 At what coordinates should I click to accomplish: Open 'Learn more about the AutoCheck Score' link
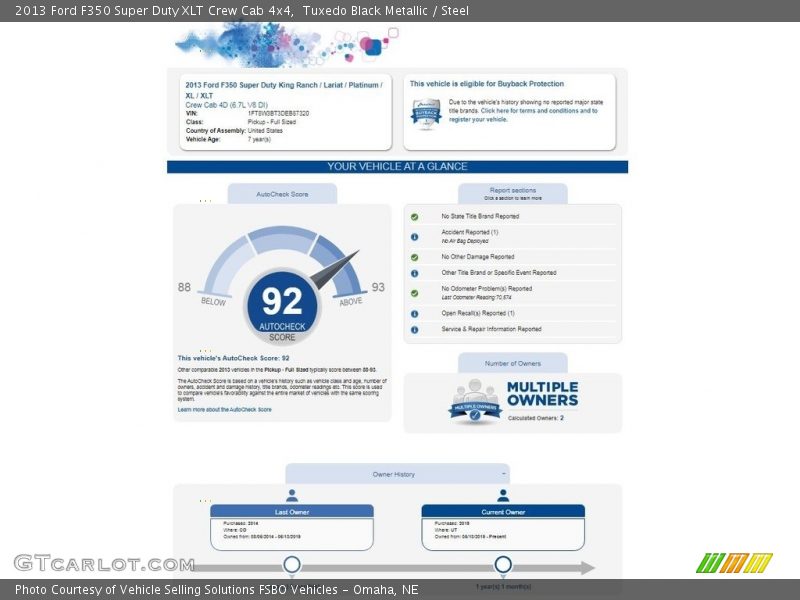[225, 410]
